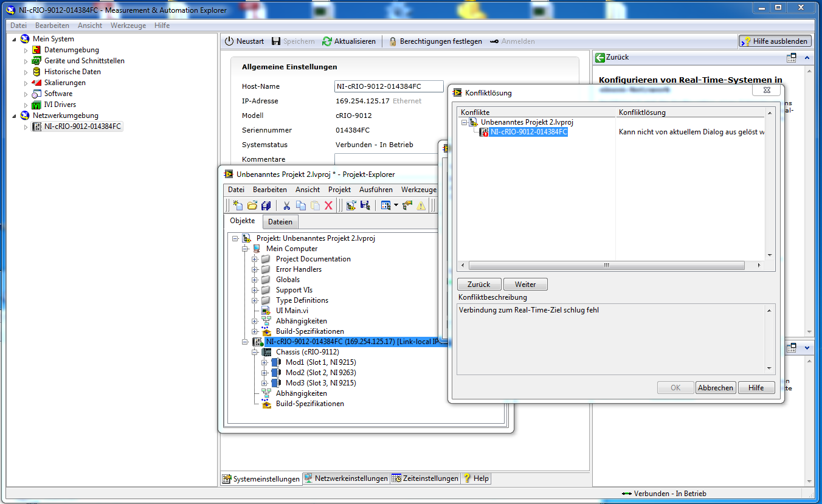Screen dimensions: 822x504
Task: Open the Bearbeiten menu in MAX
Action: tap(52, 26)
